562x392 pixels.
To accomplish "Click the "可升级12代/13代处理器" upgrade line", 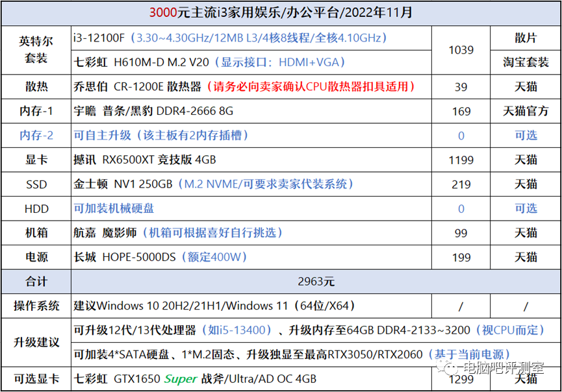I will [x=309, y=330].
